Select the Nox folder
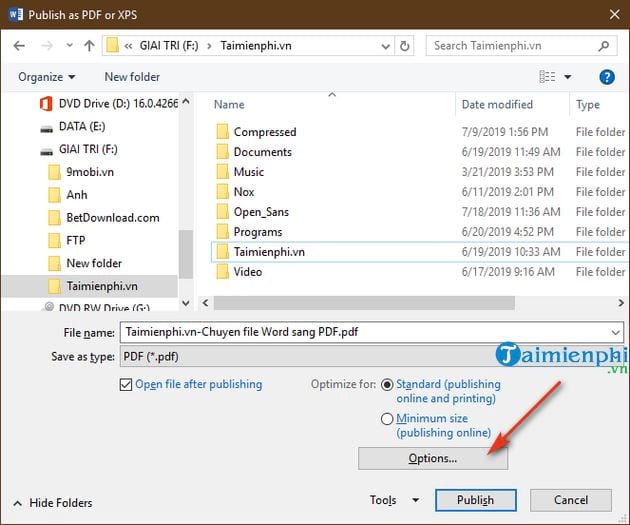Screen dimensions: 630x525 pyautogui.click(x=235, y=192)
